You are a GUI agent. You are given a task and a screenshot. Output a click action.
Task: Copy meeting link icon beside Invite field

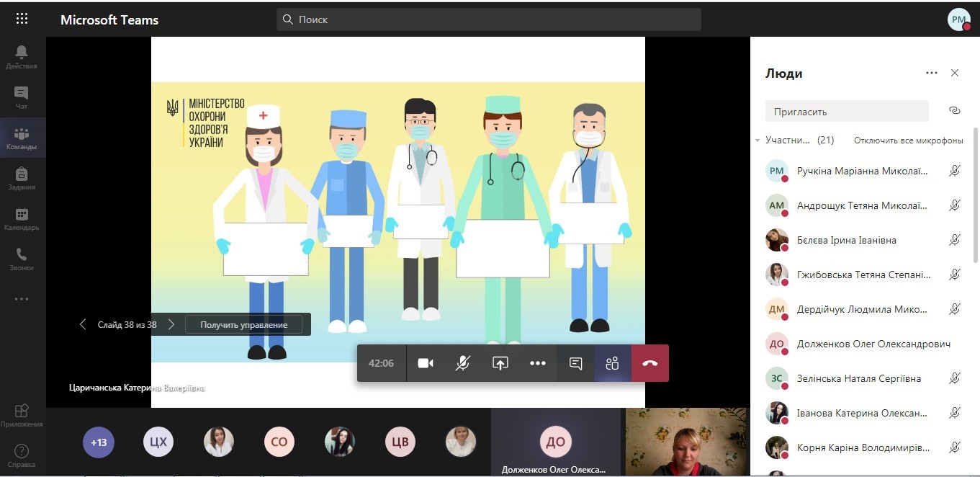(955, 111)
